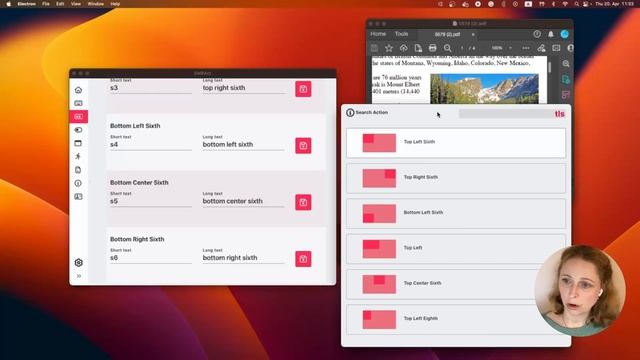Open more tools ellipsis in PDF toolbar
Viewport: 640px width, 360px height.
526,48
